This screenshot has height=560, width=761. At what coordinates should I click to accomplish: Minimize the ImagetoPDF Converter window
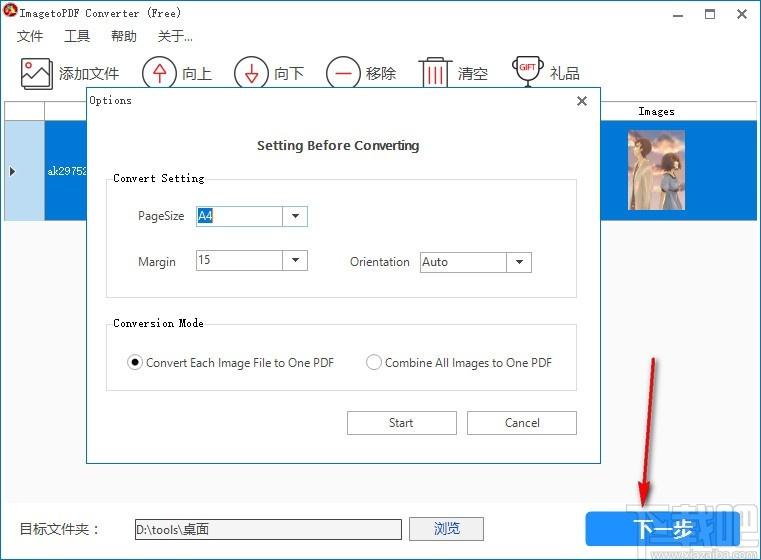click(678, 15)
